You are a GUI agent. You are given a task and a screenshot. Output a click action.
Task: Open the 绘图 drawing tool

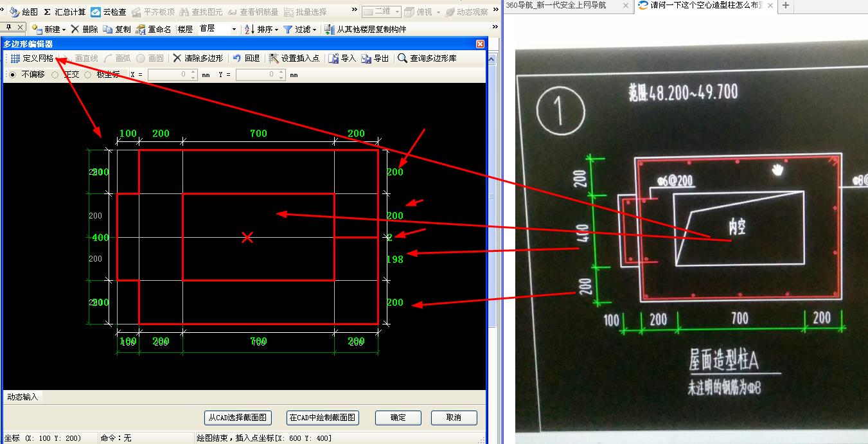click(23, 12)
